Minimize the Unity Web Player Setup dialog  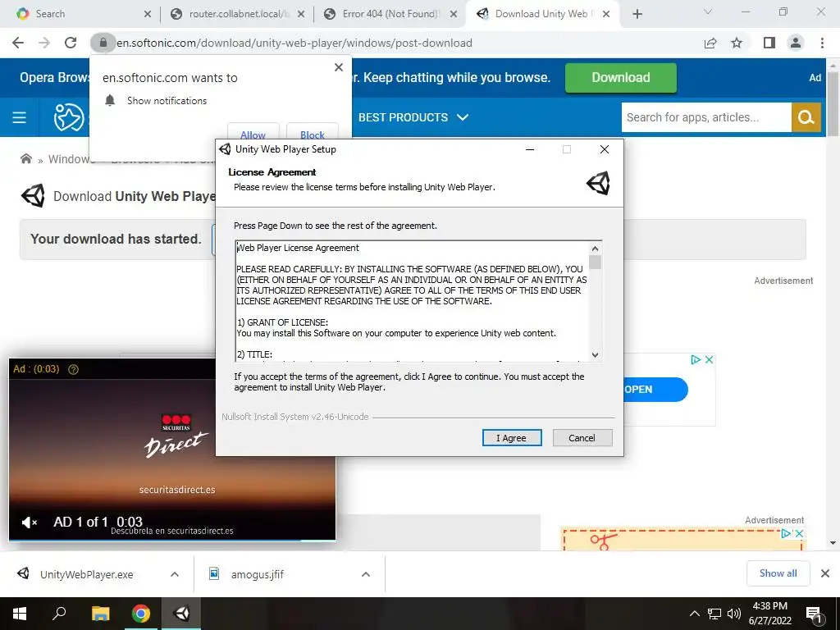[x=530, y=149]
